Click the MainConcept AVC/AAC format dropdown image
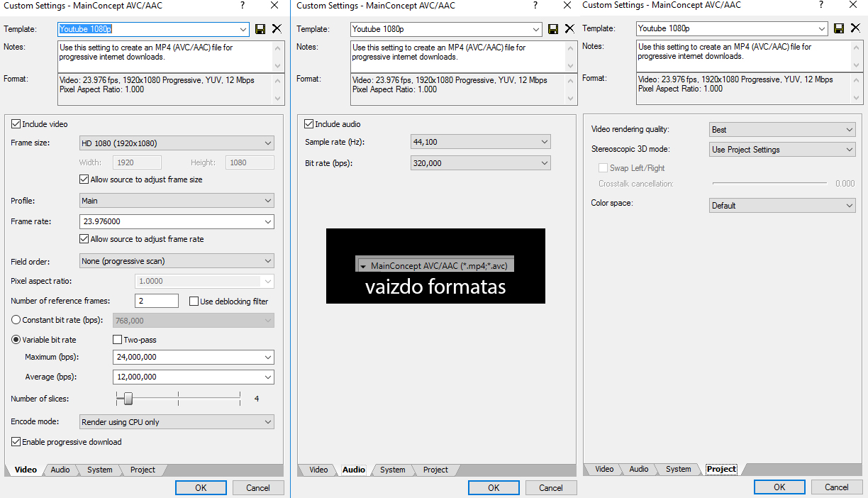This screenshot has width=868, height=498. [435, 266]
